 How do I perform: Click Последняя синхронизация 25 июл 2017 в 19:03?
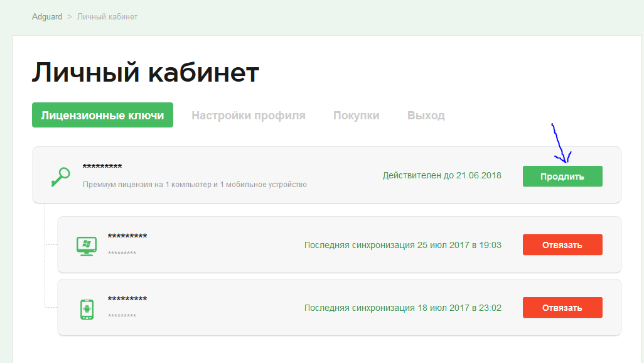(x=403, y=245)
